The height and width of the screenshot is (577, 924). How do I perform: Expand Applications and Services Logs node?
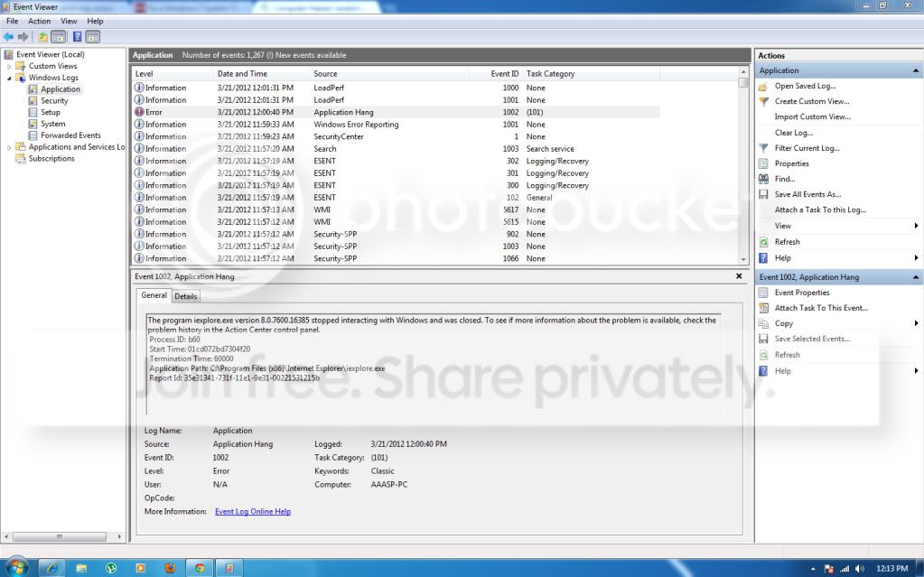coord(9,147)
